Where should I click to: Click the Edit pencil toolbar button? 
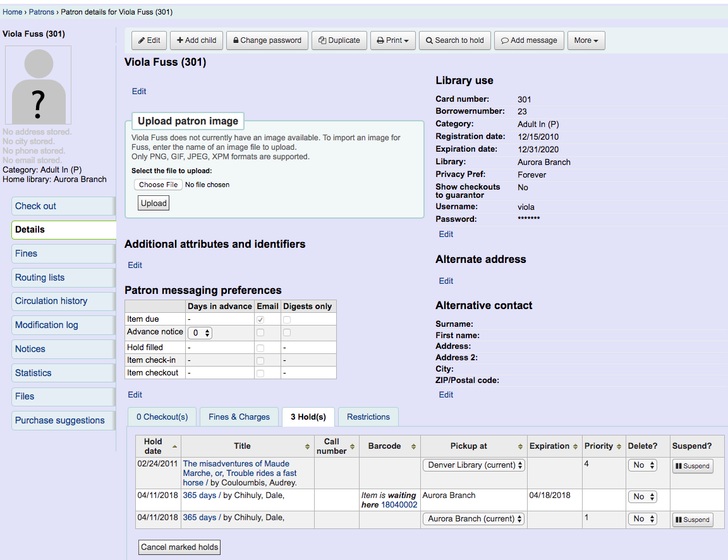[x=149, y=40]
